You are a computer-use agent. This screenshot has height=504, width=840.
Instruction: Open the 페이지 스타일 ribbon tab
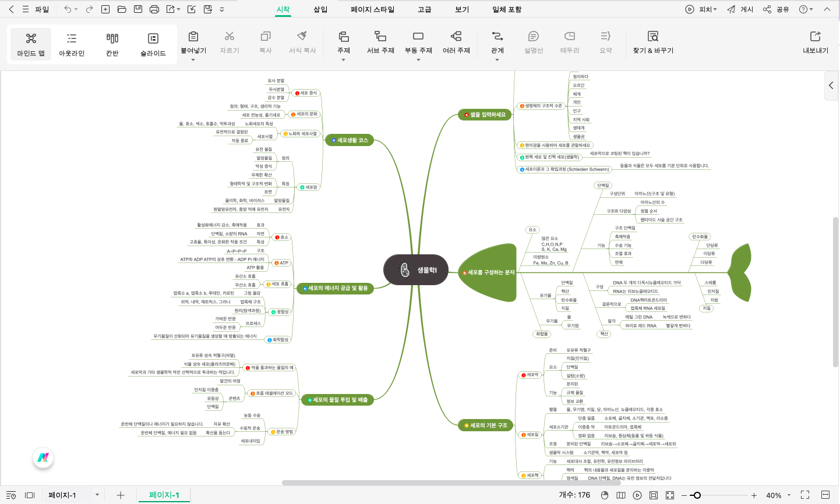pyautogui.click(x=372, y=9)
